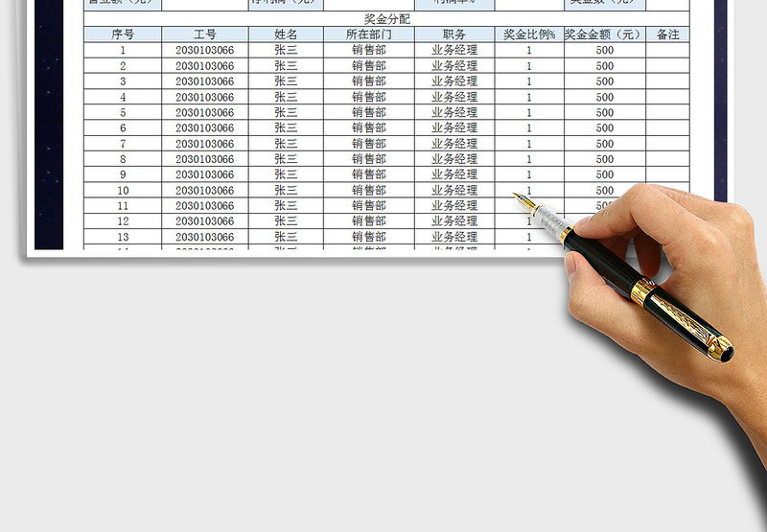Select row 1 工号 cell 2030103066

point(205,50)
